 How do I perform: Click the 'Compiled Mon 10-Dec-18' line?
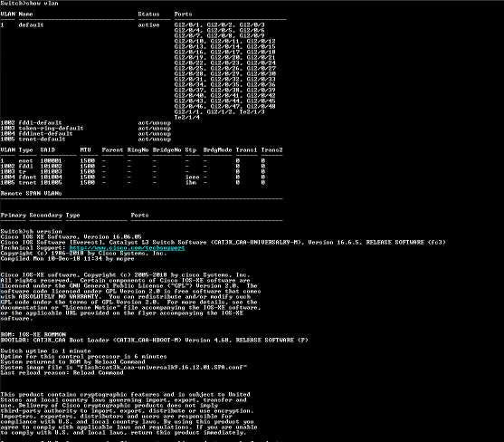coord(67,259)
